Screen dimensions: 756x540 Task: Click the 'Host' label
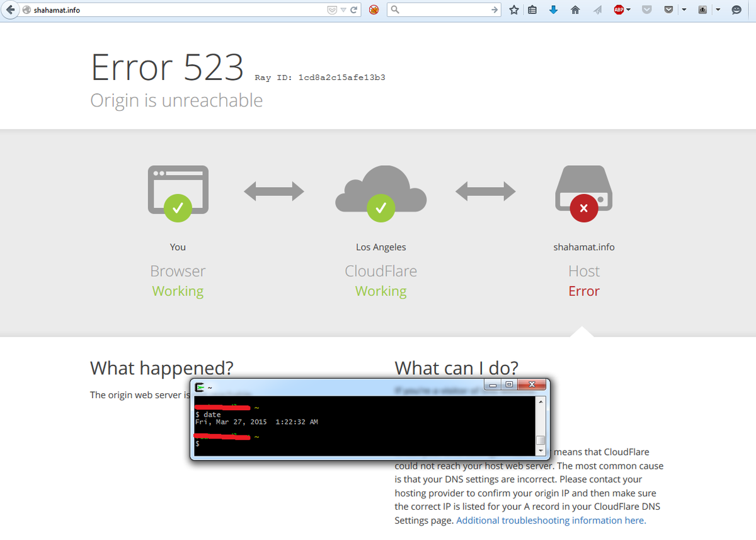[583, 271]
